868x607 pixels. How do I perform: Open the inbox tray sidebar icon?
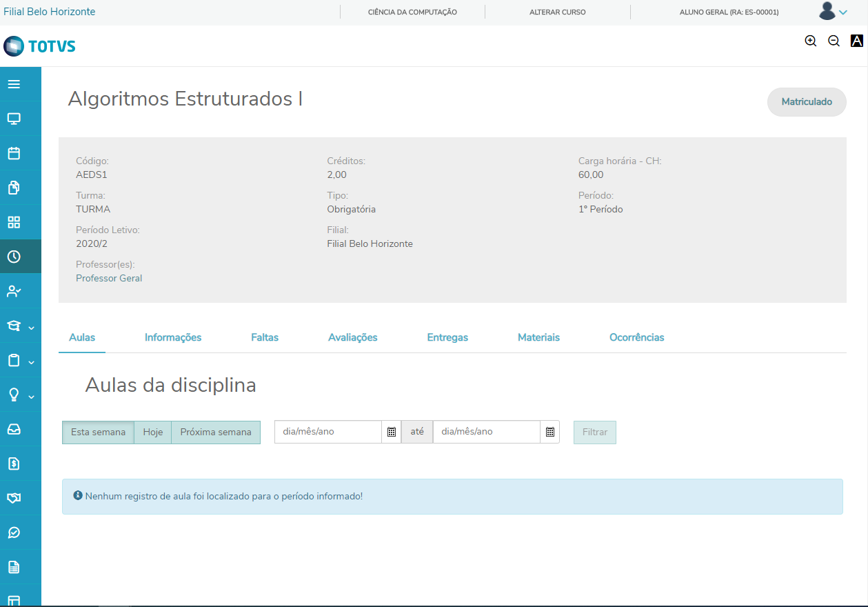coord(14,429)
